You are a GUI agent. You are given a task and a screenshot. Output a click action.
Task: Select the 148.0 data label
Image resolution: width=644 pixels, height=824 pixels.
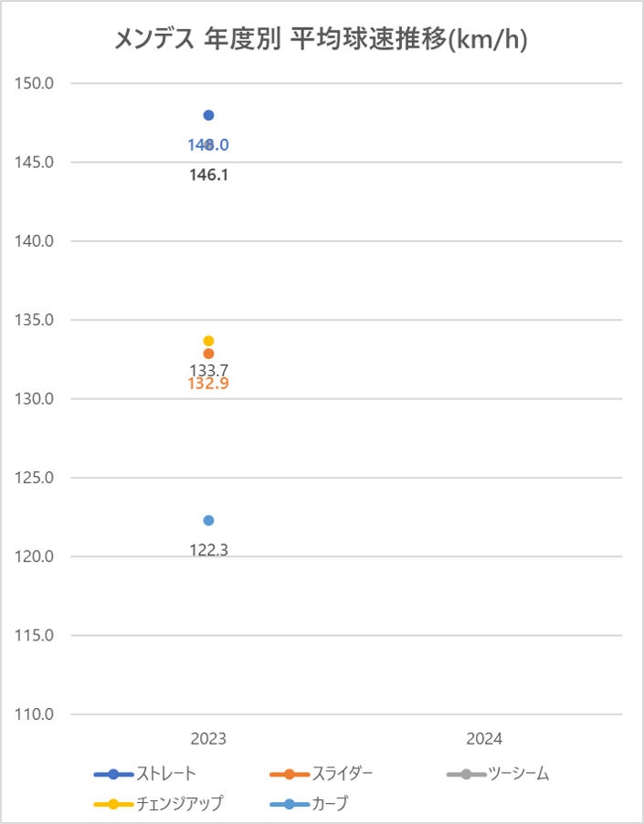pyautogui.click(x=208, y=144)
